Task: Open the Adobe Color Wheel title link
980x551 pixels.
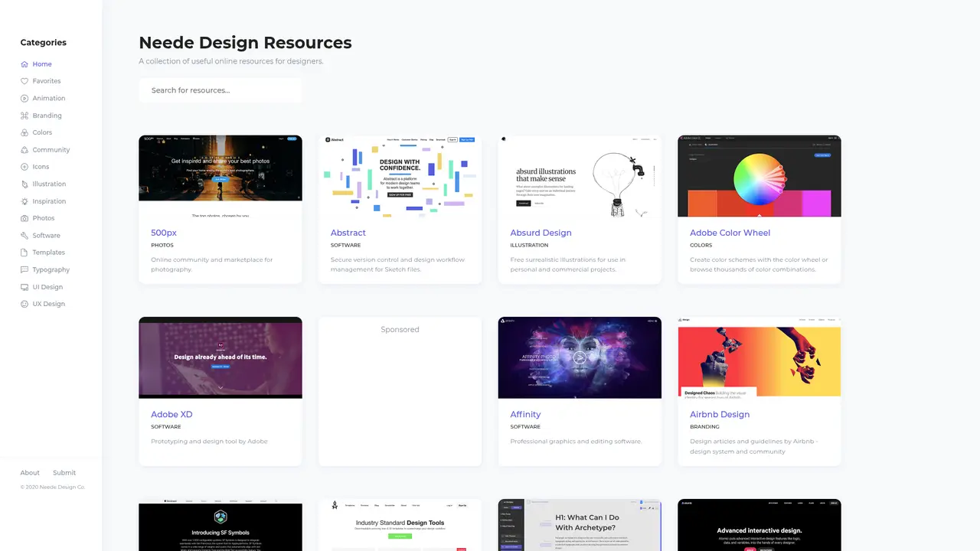Action: (730, 233)
